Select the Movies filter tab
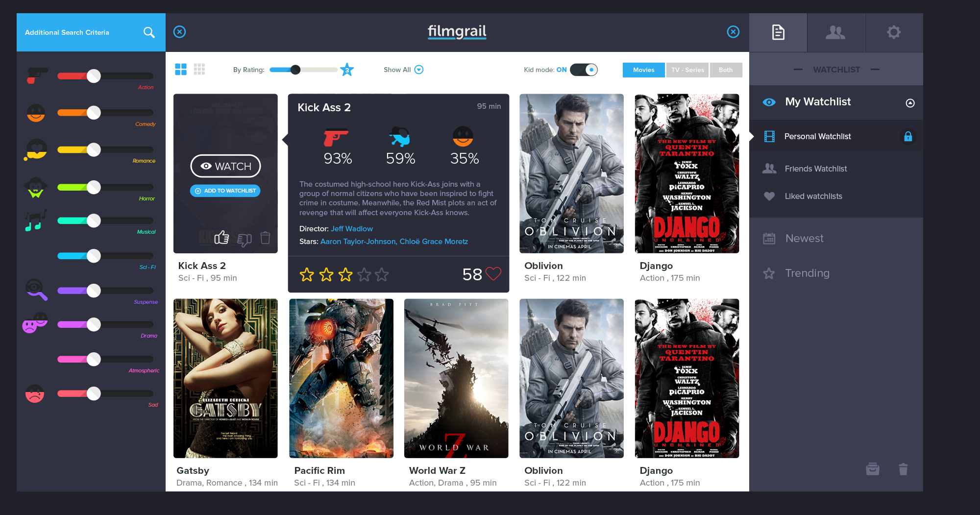 pos(643,70)
